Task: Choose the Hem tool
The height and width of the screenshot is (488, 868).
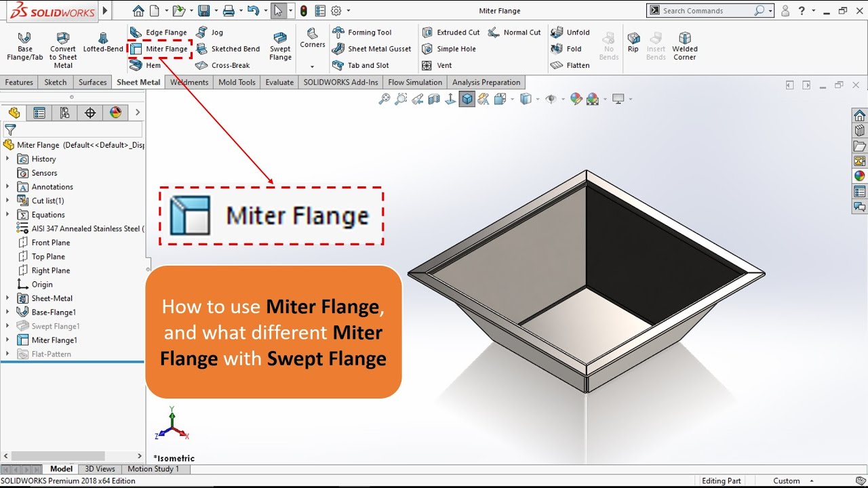Action: point(146,65)
